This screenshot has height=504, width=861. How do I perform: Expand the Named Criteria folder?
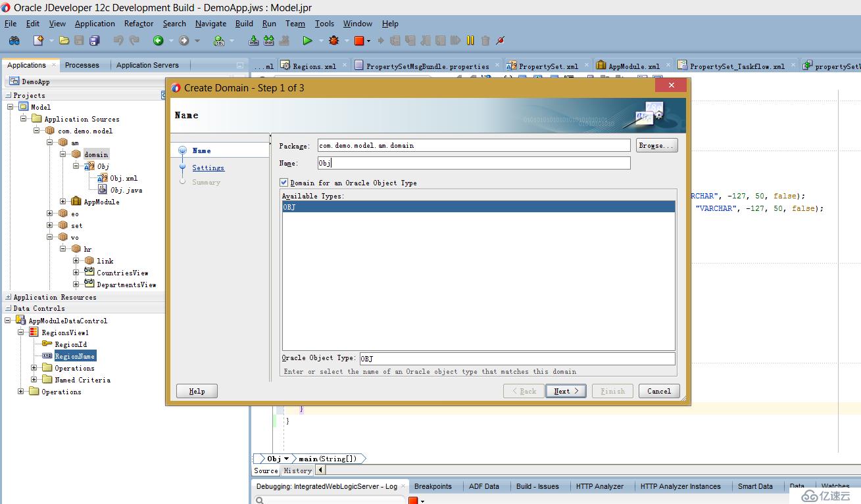[34, 380]
